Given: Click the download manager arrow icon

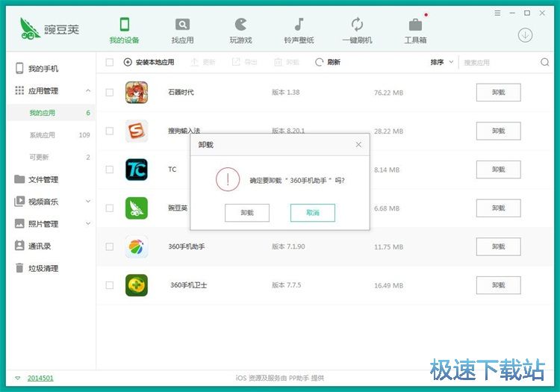Looking at the screenshot, I should (x=525, y=35).
